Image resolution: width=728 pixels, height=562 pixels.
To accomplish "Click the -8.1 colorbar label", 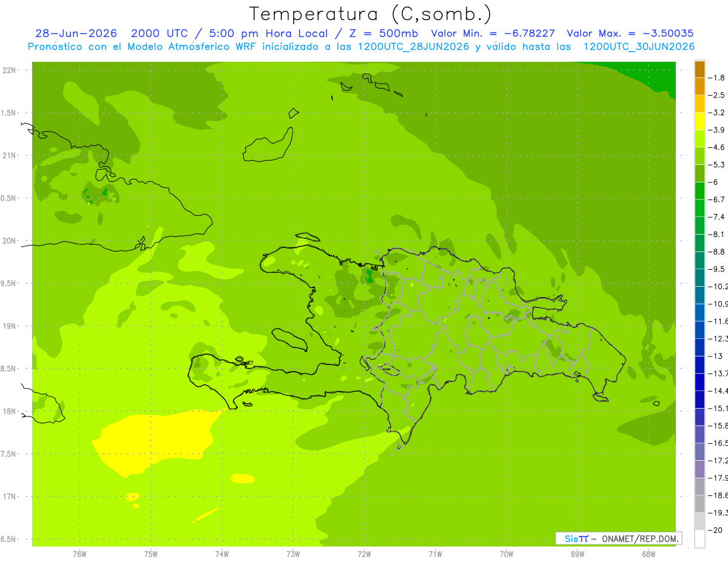I will coord(717,234).
